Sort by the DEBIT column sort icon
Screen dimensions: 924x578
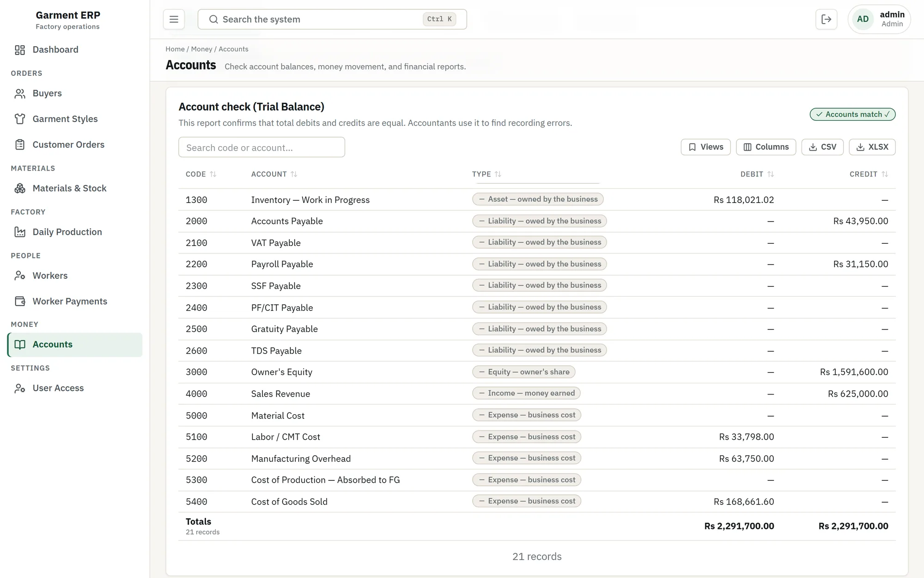tap(771, 174)
